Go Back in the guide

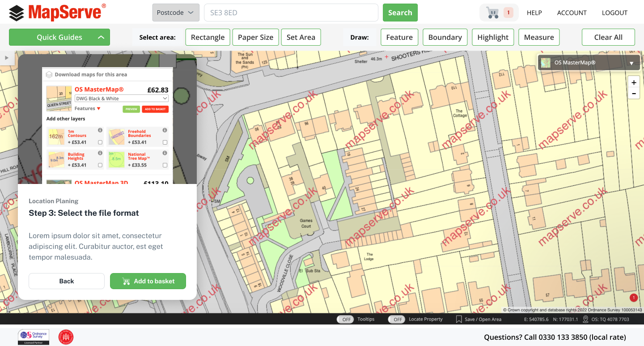[x=67, y=281]
